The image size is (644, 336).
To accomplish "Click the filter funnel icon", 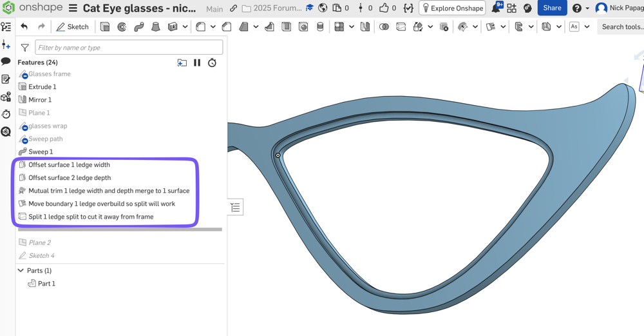I will pos(24,48).
